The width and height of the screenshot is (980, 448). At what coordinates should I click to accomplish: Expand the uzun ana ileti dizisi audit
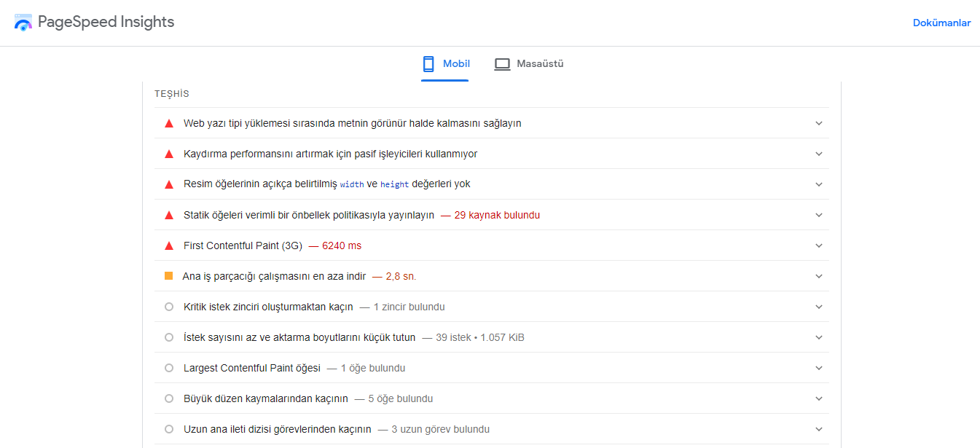[818, 429]
